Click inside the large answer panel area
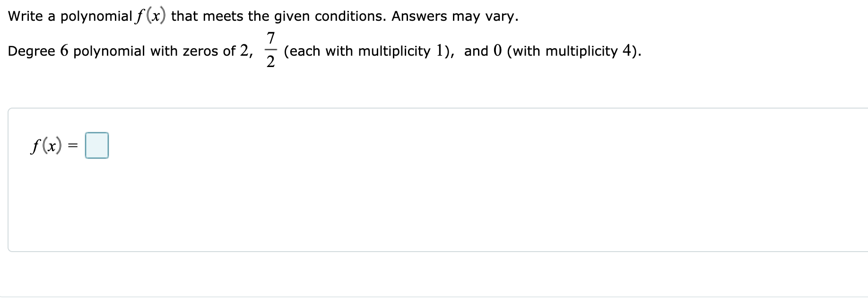 (425, 203)
